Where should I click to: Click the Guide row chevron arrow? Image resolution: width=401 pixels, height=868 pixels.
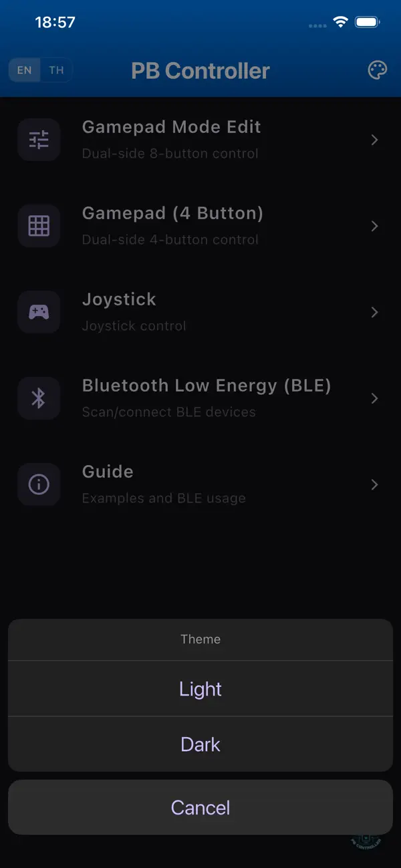pos(374,484)
